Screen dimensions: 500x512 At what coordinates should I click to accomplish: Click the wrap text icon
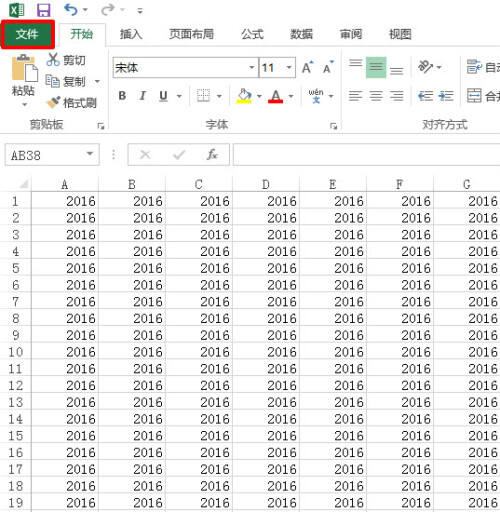pos(474,67)
